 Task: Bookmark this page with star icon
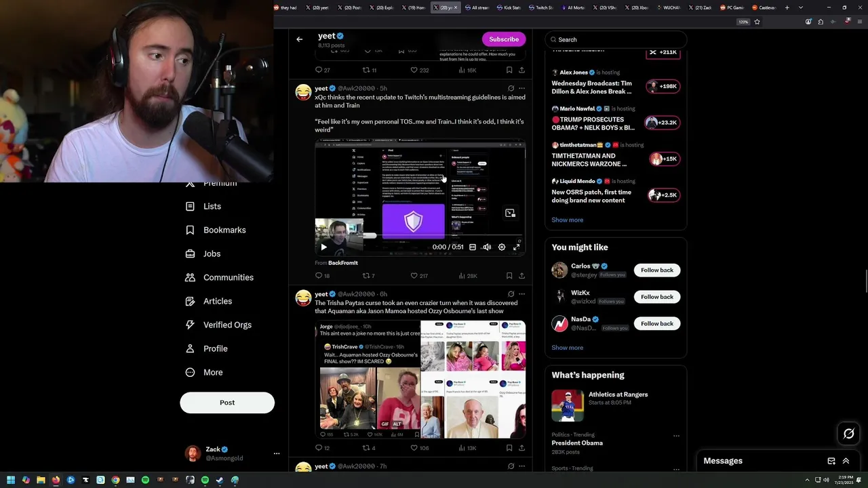point(757,22)
